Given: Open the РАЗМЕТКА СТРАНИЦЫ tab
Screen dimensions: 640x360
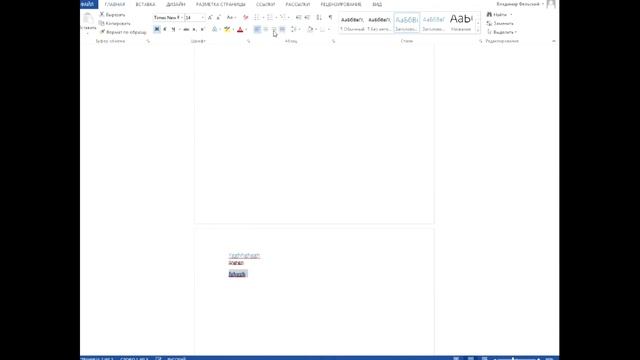Looking at the screenshot, I should [x=221, y=4].
